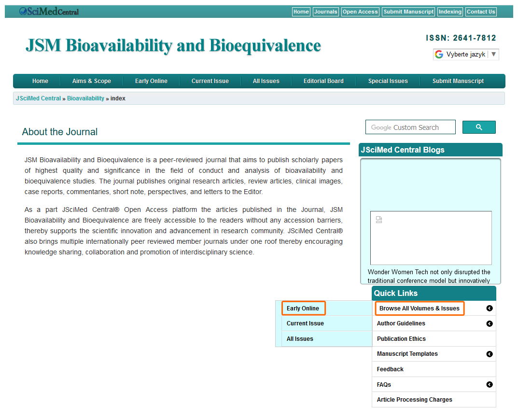Image resolution: width=518 pixels, height=420 pixels.
Task: Click the Quick Links header
Action: (x=434, y=293)
